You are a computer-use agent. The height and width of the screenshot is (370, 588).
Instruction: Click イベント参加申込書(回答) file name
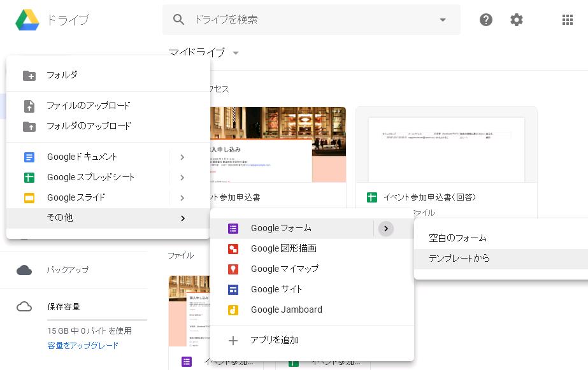pyautogui.click(x=429, y=197)
